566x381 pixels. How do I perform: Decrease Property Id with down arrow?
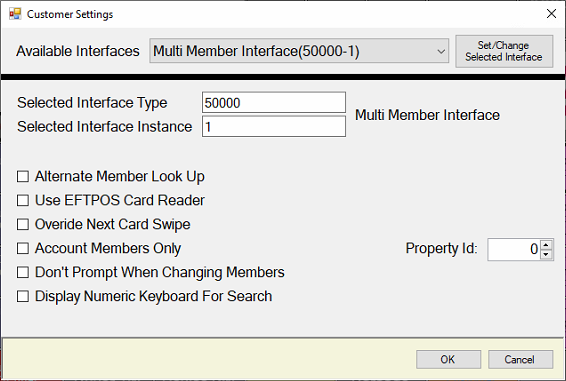(546, 254)
